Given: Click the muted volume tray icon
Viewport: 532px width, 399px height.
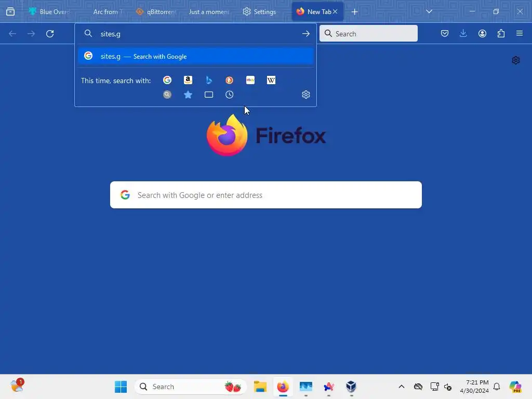Looking at the screenshot, I should click(x=448, y=387).
